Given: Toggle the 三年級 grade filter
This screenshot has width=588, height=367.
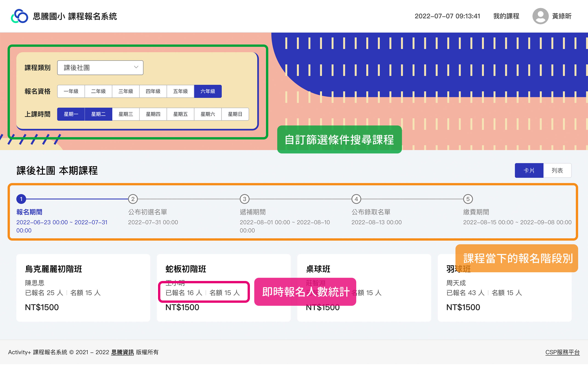Looking at the screenshot, I should 126,91.
